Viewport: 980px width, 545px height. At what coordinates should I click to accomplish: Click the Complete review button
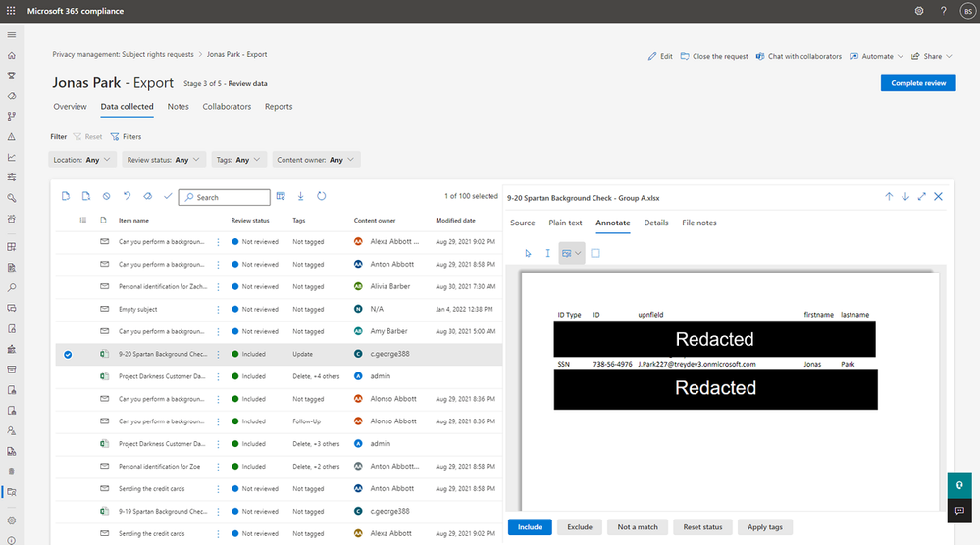918,83
